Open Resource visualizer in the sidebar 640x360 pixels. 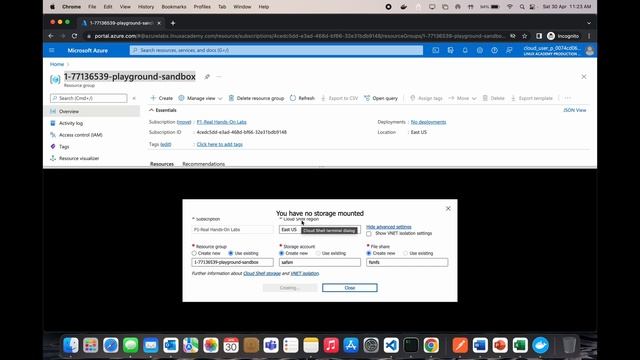79,158
